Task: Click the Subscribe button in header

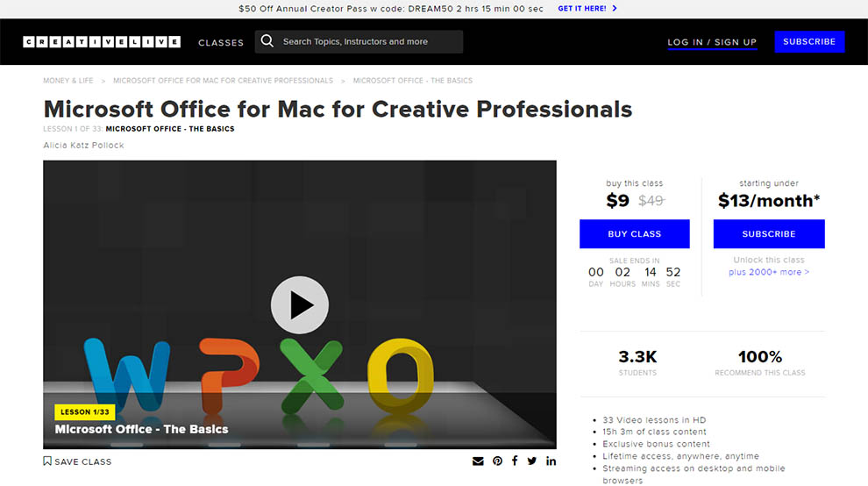Action: pos(809,41)
